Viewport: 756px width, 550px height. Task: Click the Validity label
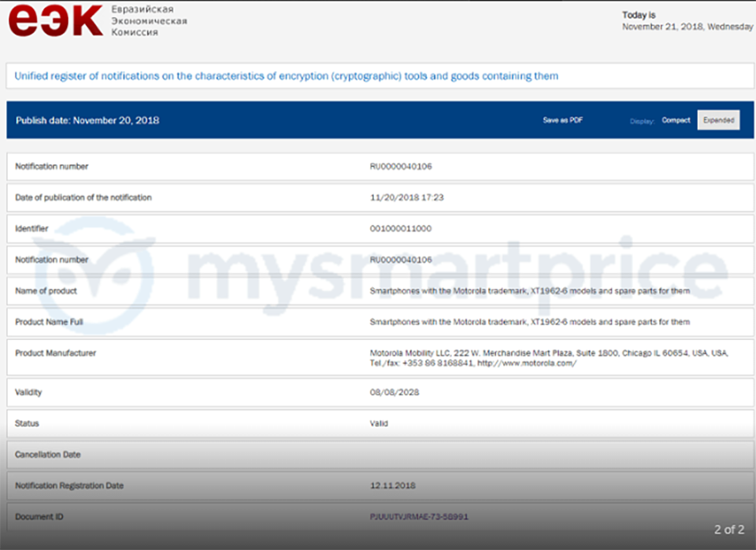28,393
